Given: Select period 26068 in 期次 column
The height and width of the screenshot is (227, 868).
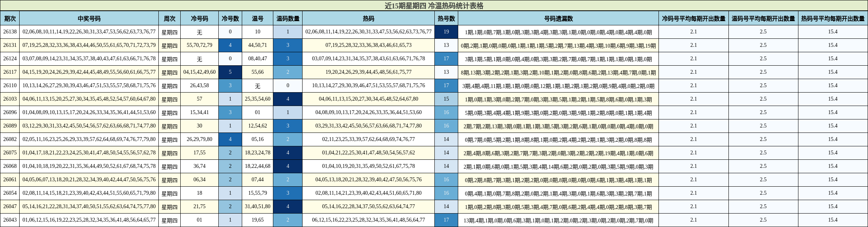Looking at the screenshot, I should (10, 166).
